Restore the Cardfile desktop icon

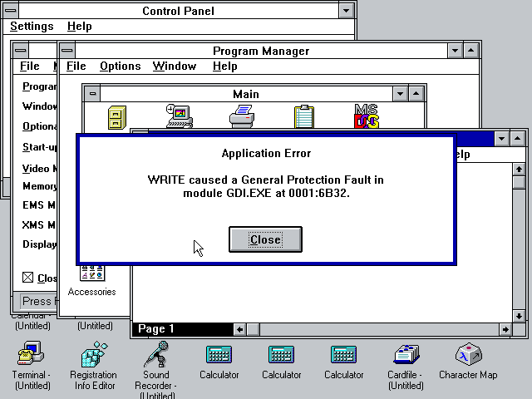406,354
